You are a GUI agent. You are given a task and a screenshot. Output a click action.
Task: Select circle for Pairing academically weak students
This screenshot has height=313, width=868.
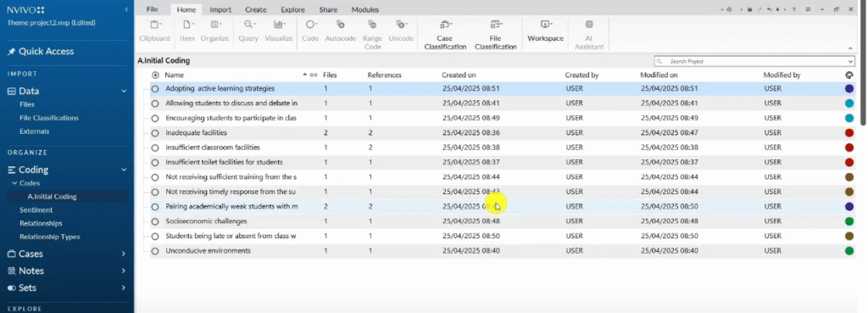point(155,207)
